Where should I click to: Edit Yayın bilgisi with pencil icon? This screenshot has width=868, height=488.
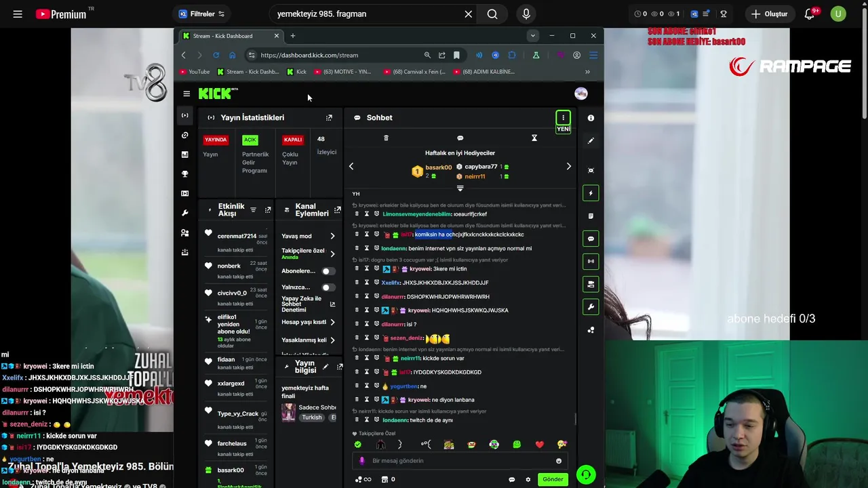[325, 367]
